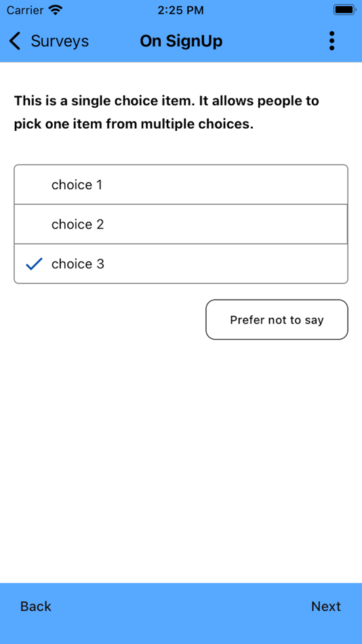
Task: Tap the battery indicator icon
Action: point(344,10)
